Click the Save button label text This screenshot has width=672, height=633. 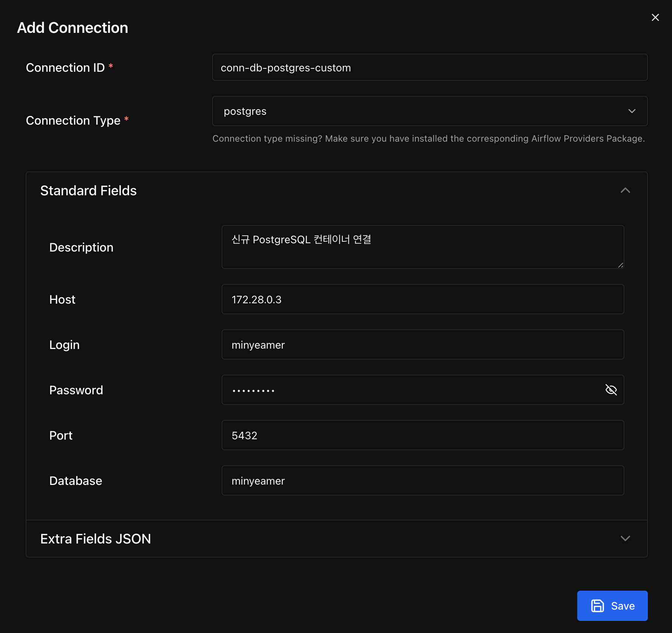click(623, 606)
